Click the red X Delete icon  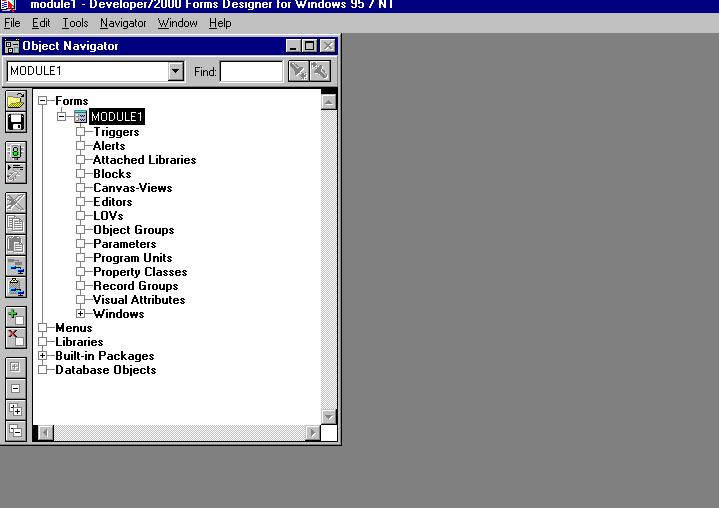click(x=16, y=338)
